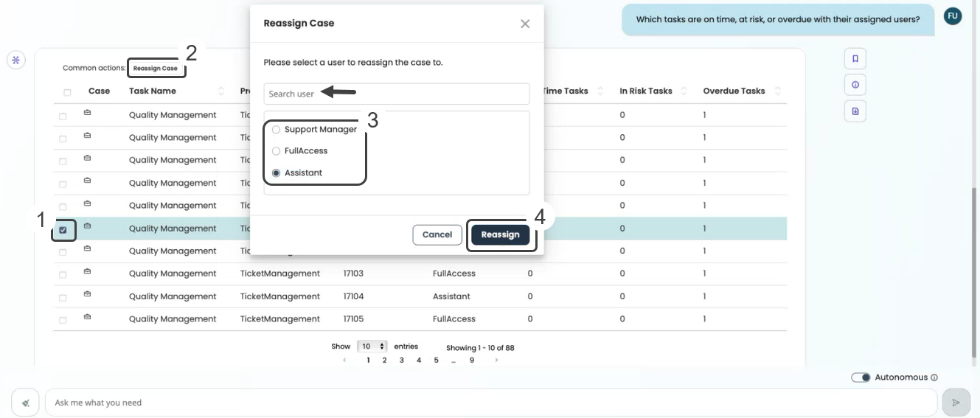The height and width of the screenshot is (418, 980).
Task: Close the Reassign Case dialog with X
Action: click(525, 24)
